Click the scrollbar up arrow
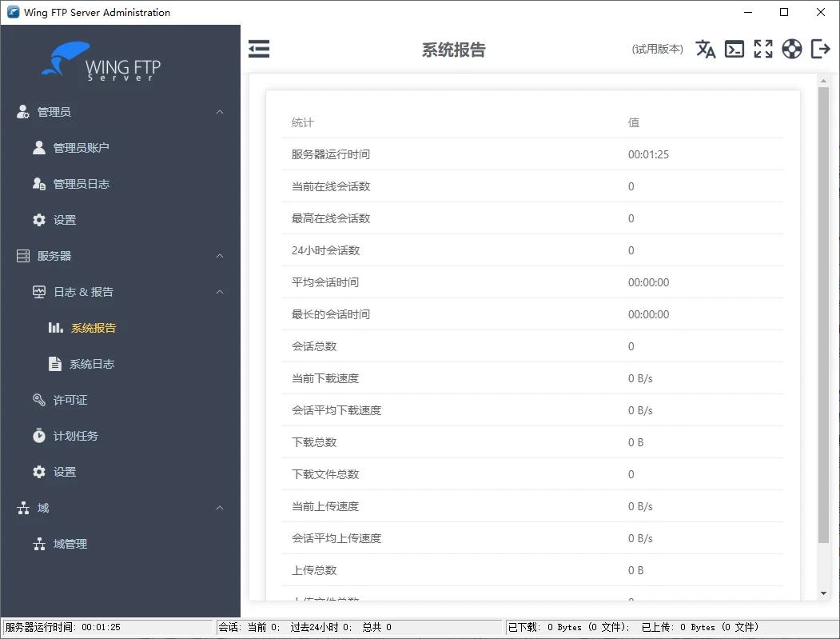 [823, 81]
